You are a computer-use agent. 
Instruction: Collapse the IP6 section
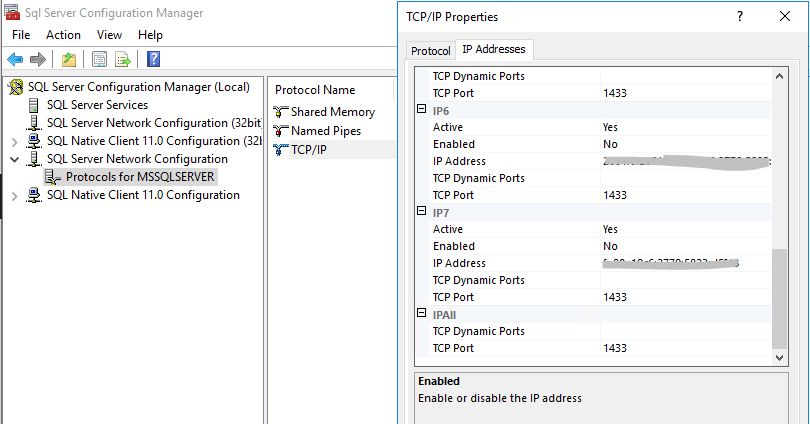click(x=422, y=109)
